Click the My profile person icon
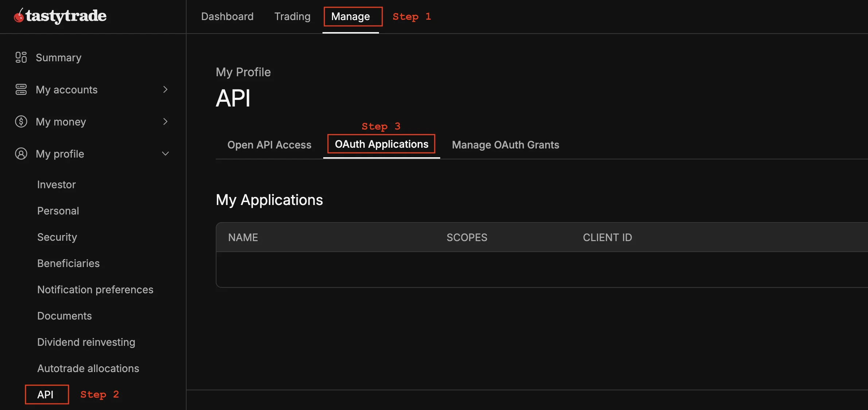The height and width of the screenshot is (410, 868). [x=21, y=154]
